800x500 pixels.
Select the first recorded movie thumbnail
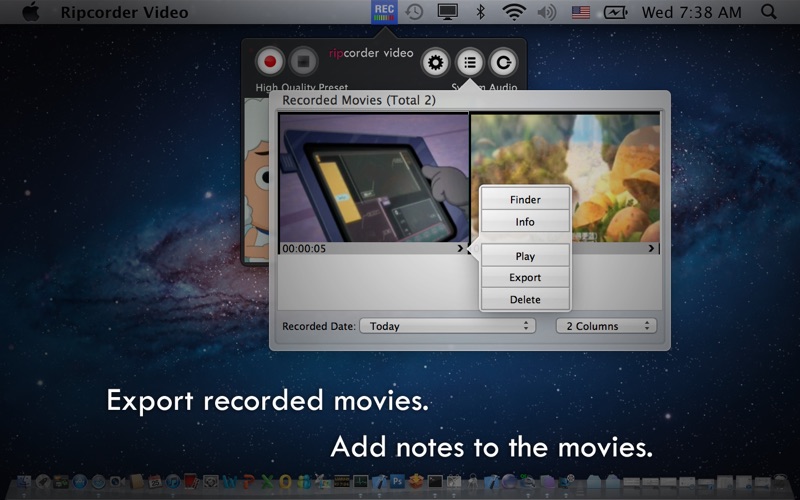pyautogui.click(x=373, y=176)
